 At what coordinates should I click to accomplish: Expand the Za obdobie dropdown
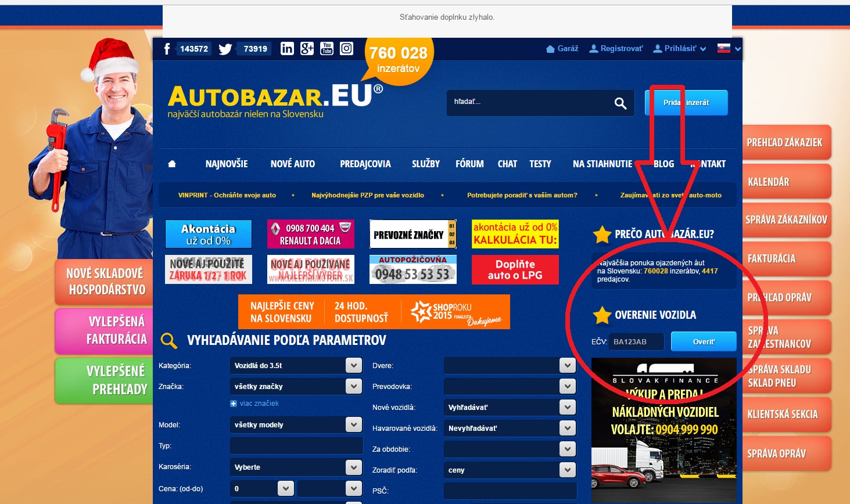pyautogui.click(x=510, y=449)
